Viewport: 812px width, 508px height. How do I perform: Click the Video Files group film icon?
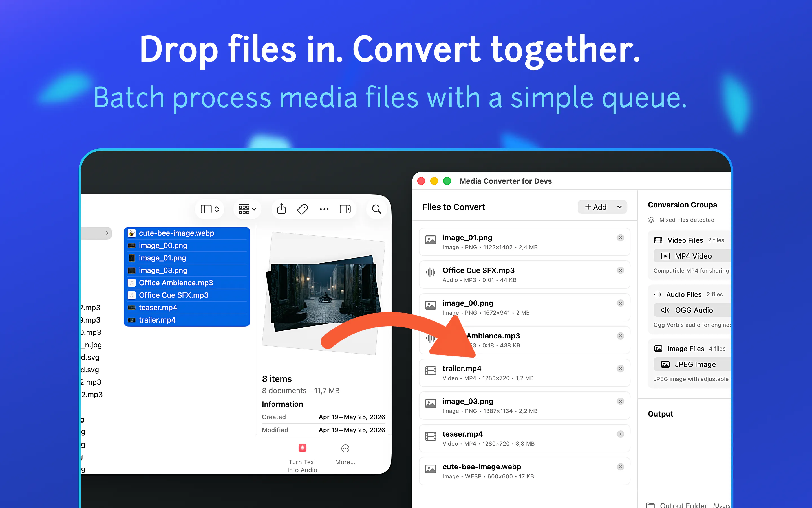coord(658,240)
